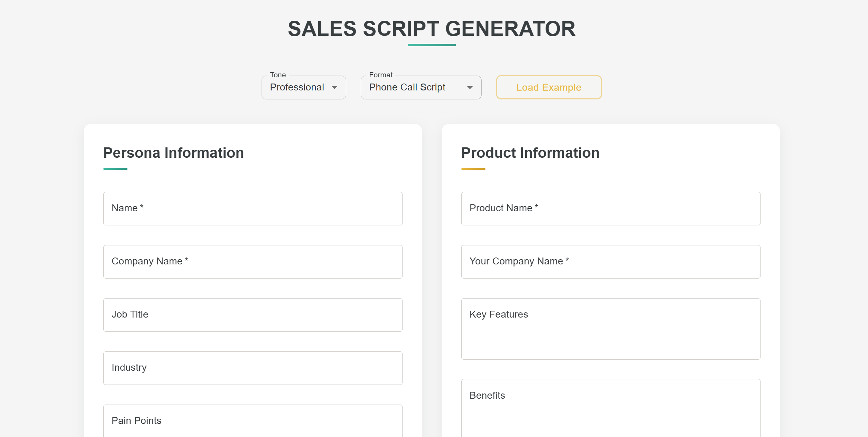Open the Phone Call Script format selector
The image size is (868, 437).
coord(408,88)
